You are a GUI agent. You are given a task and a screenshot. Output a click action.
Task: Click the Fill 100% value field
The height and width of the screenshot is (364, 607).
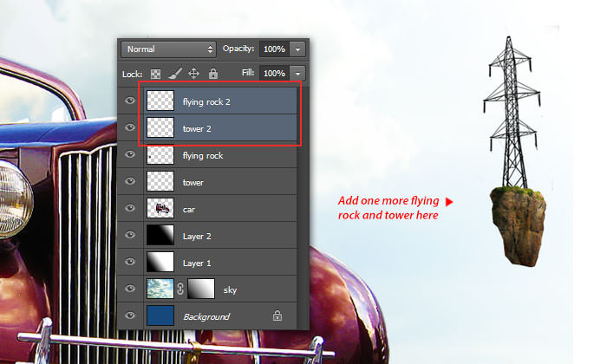point(275,73)
